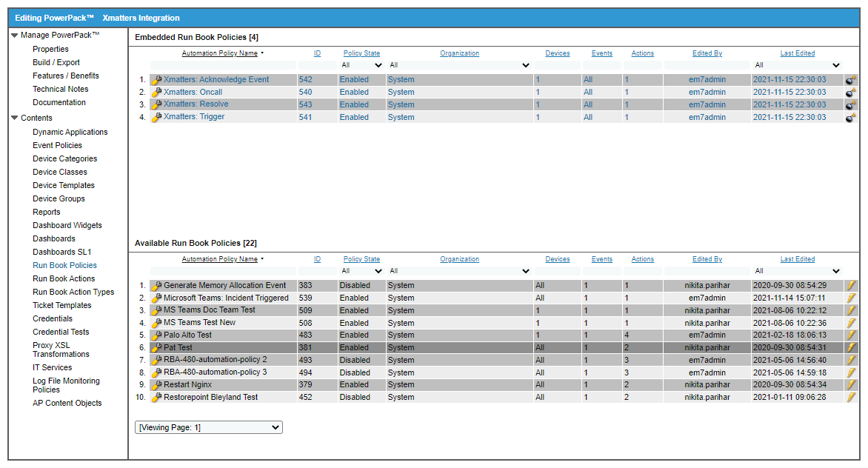Viewport: 868px width, 468px height.
Task: Open Run Book Actions in sidebar
Action: coord(64,278)
